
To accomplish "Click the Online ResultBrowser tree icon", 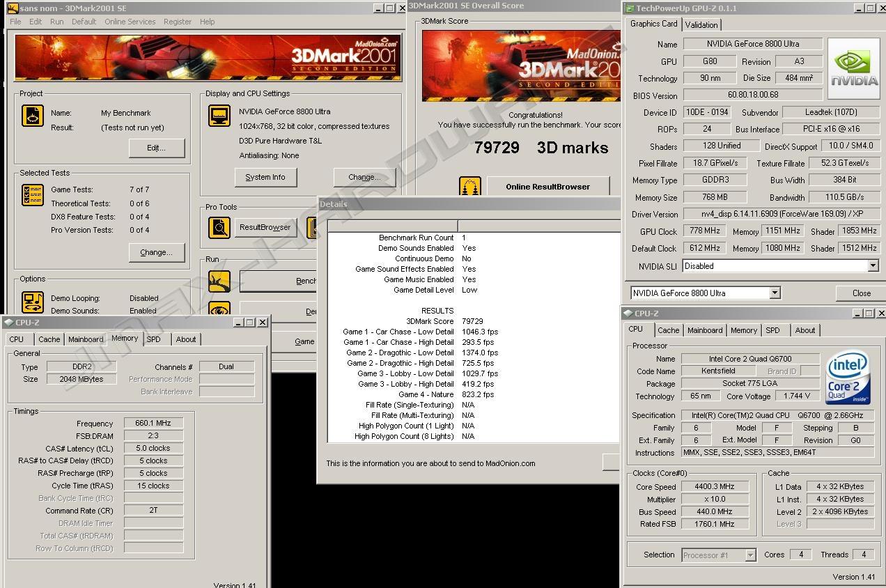I will click(470, 187).
